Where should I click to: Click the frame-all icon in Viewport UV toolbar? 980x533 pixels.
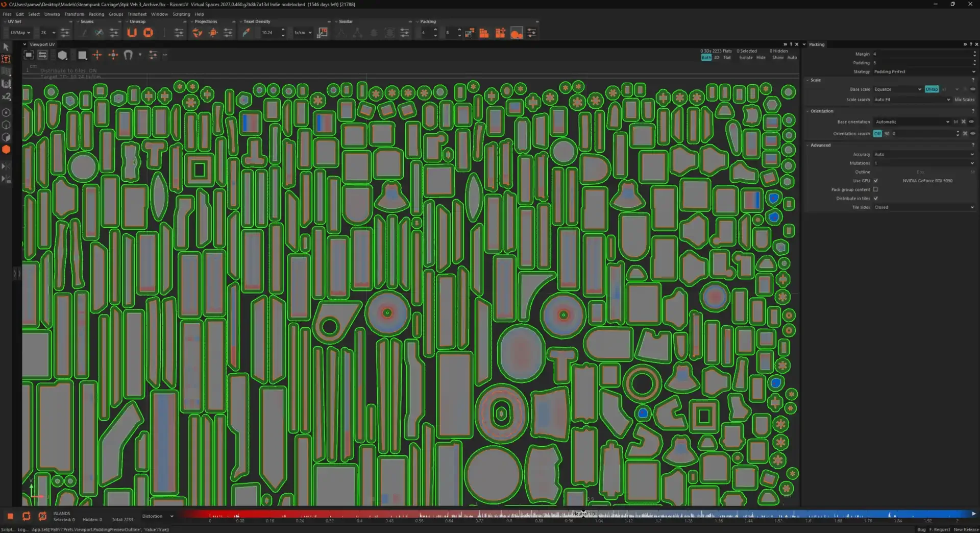click(29, 55)
